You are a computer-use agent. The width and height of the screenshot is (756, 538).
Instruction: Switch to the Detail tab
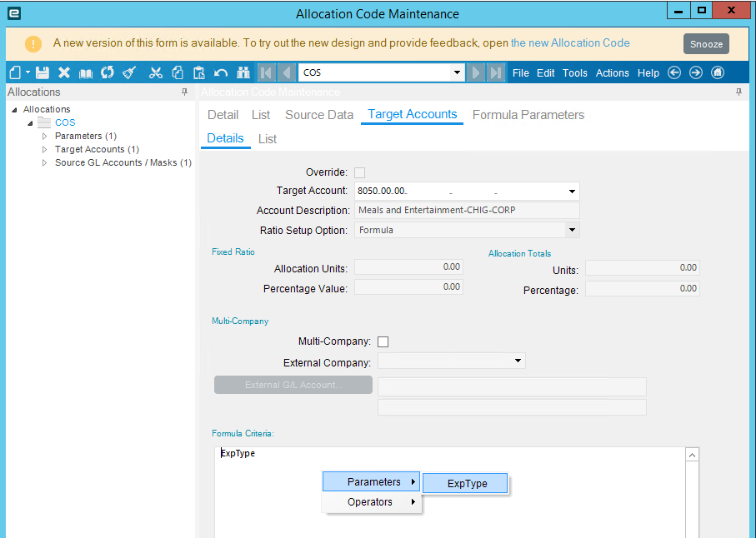[x=223, y=115]
